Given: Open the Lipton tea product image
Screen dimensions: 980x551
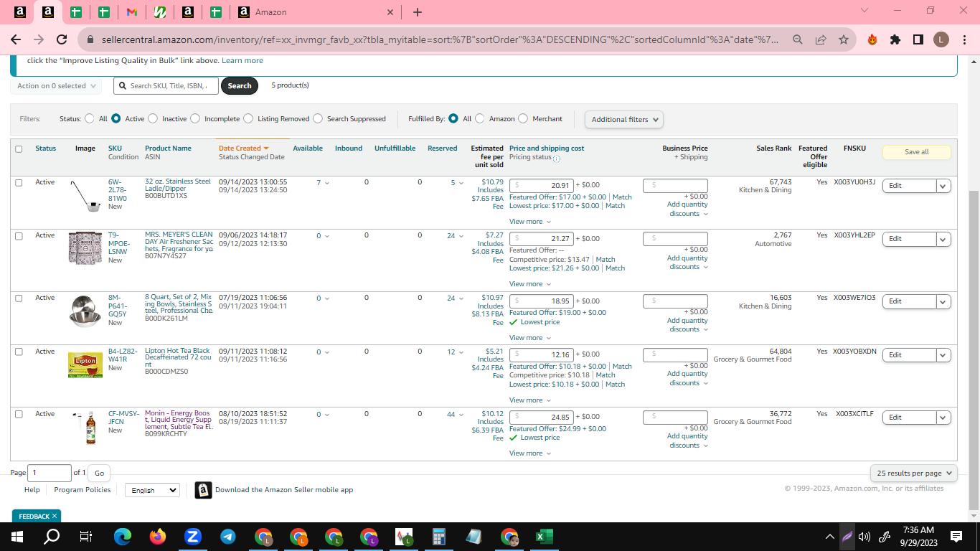Looking at the screenshot, I should tap(85, 364).
